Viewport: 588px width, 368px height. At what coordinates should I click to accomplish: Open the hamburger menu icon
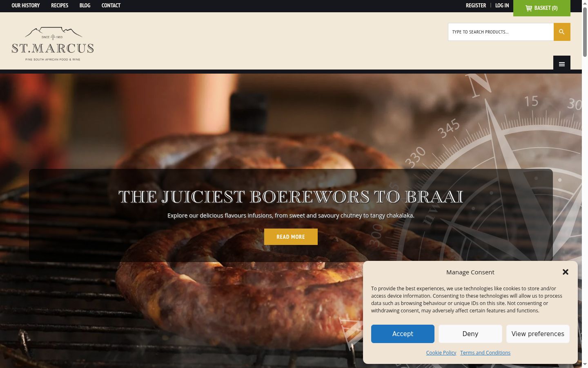point(562,64)
